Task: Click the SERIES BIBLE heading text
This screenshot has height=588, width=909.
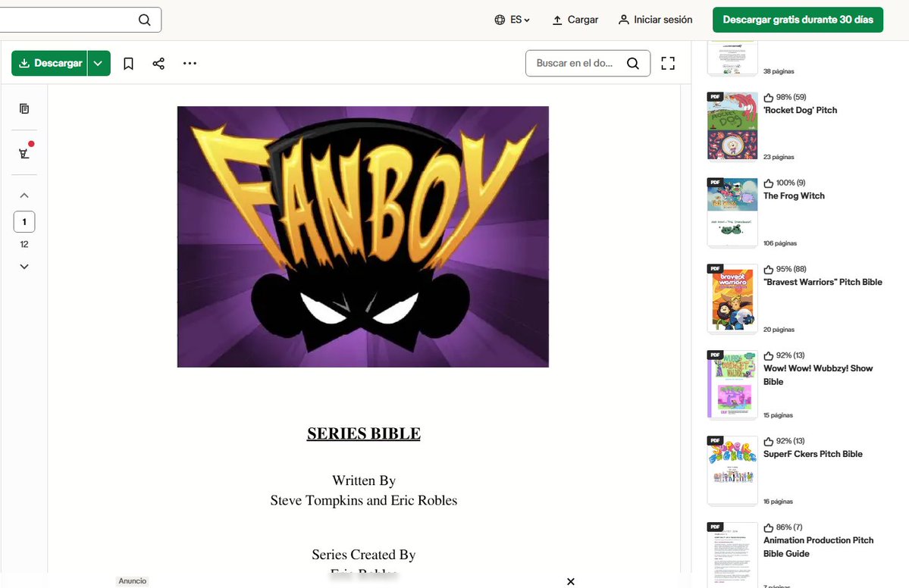Action: [363, 433]
